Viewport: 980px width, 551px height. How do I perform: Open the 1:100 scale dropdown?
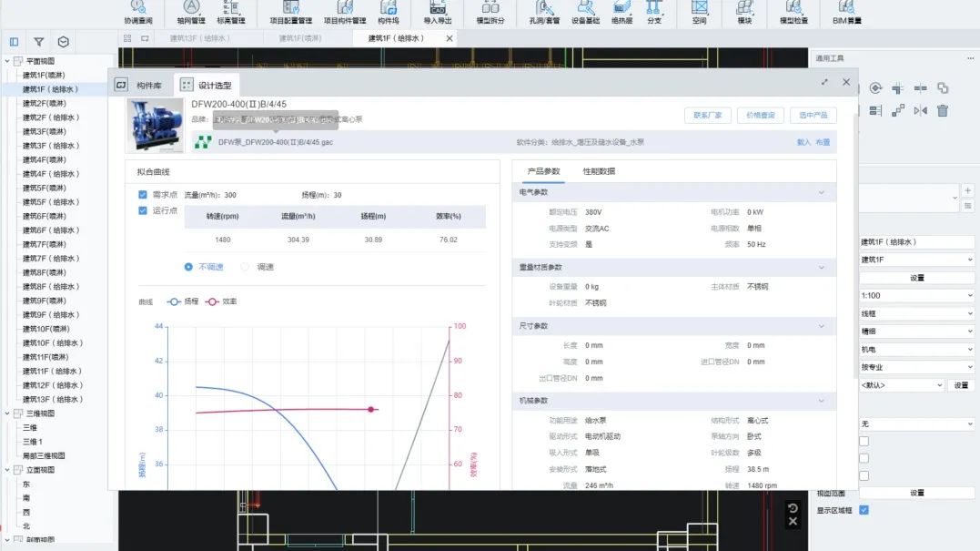916,295
